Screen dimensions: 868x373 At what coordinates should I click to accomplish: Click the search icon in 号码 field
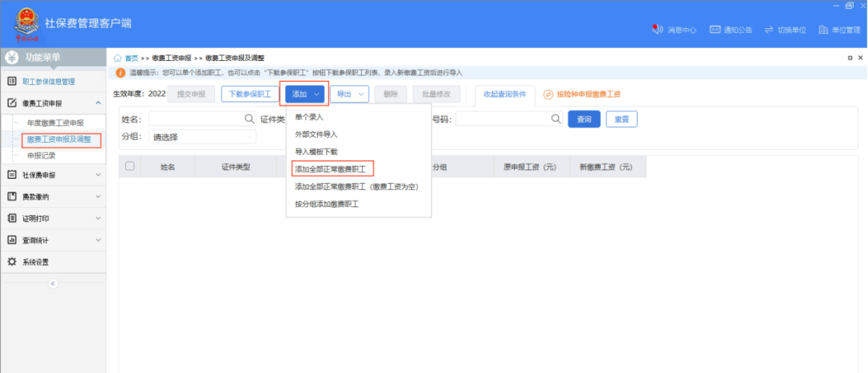point(556,119)
